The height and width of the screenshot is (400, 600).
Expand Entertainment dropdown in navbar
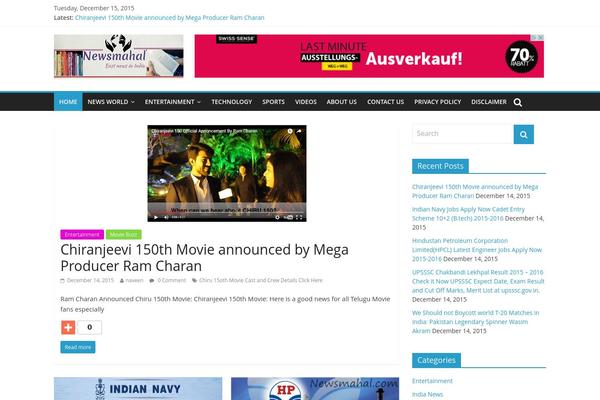click(173, 102)
